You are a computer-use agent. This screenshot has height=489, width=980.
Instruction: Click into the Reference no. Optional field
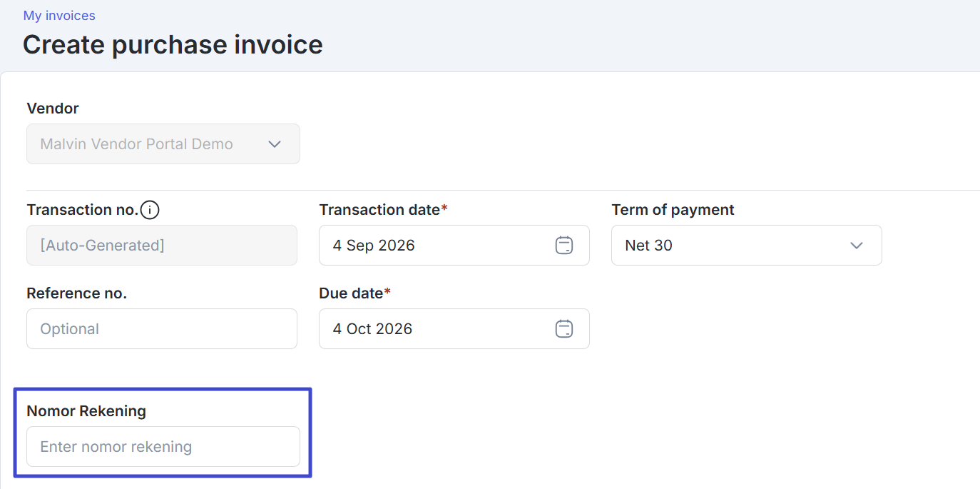point(162,329)
